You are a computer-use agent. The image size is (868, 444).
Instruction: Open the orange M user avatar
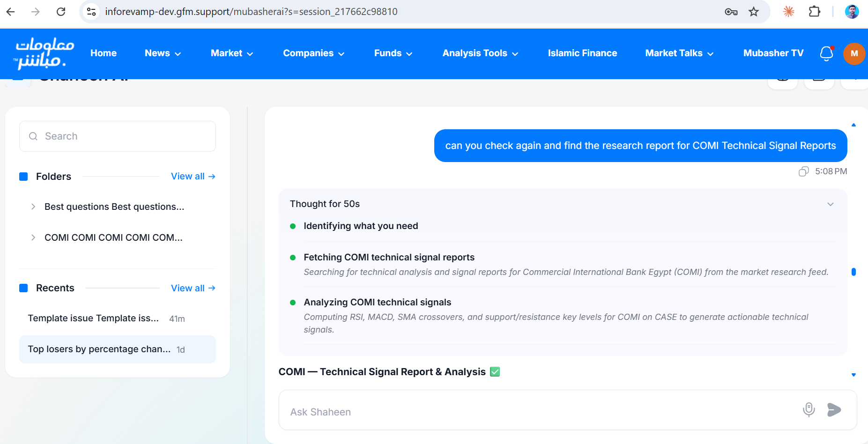click(x=854, y=53)
